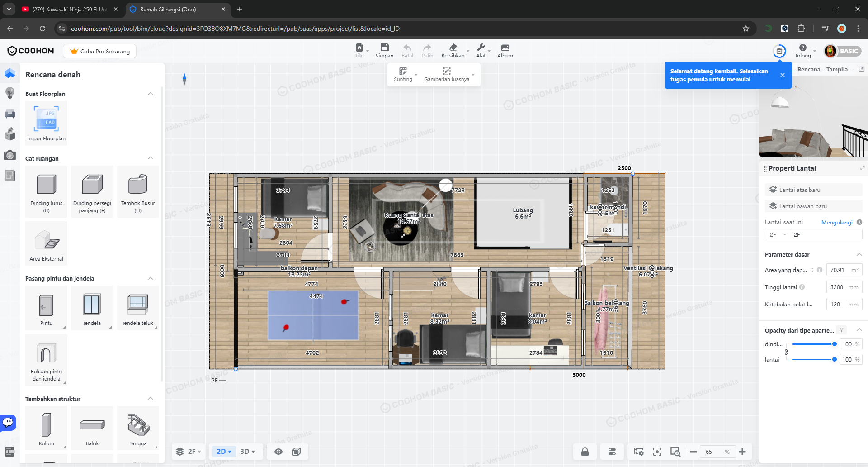Collapse the Parameter dasar section
The width and height of the screenshot is (868, 467).
click(859, 254)
